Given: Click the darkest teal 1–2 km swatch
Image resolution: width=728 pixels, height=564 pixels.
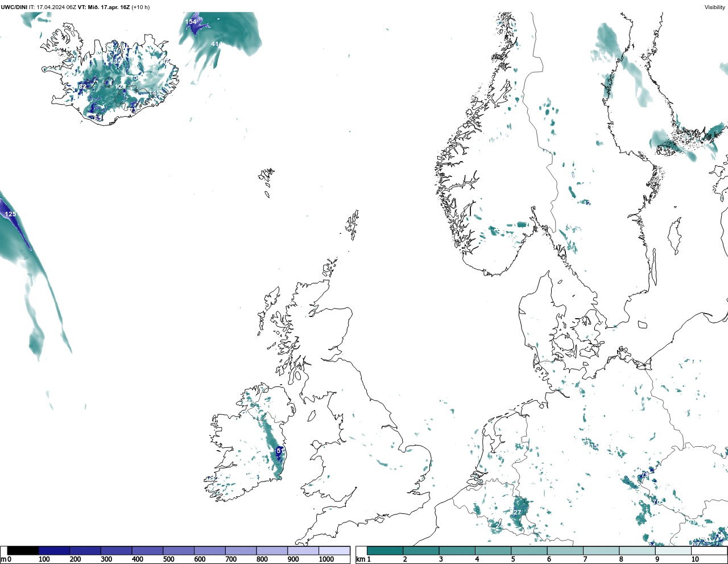Looking at the screenshot, I should click(385, 551).
